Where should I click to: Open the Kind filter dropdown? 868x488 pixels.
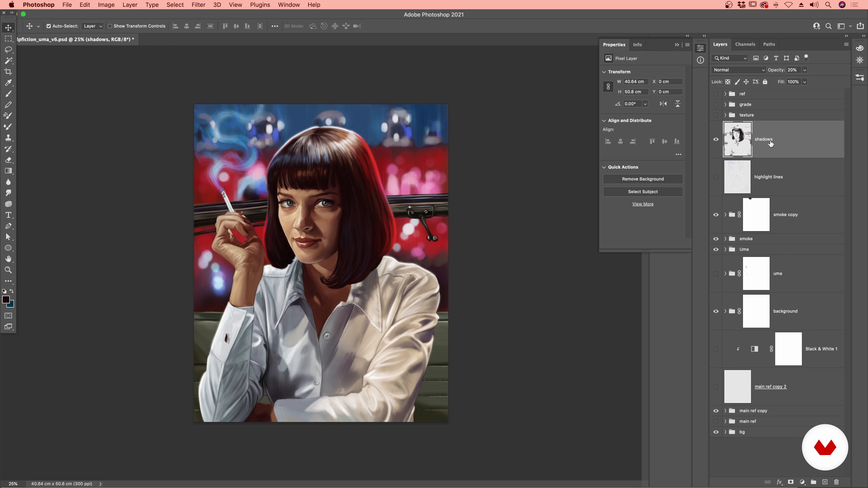pos(729,58)
